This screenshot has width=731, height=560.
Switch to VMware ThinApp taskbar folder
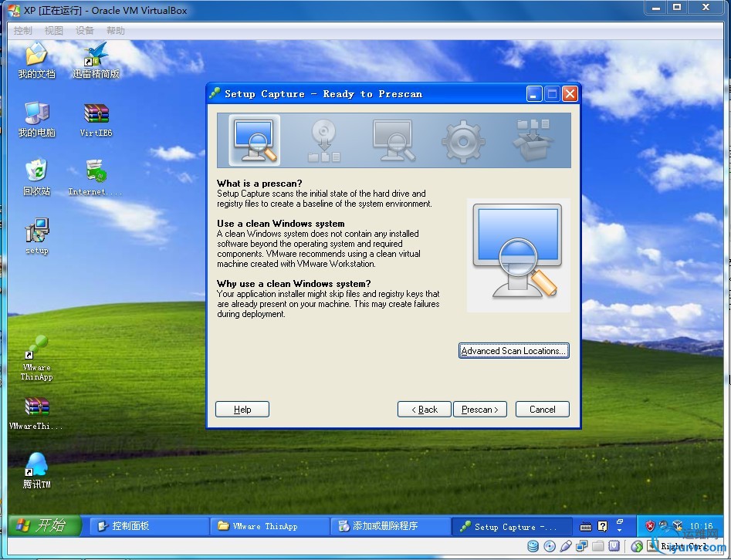[x=269, y=526]
